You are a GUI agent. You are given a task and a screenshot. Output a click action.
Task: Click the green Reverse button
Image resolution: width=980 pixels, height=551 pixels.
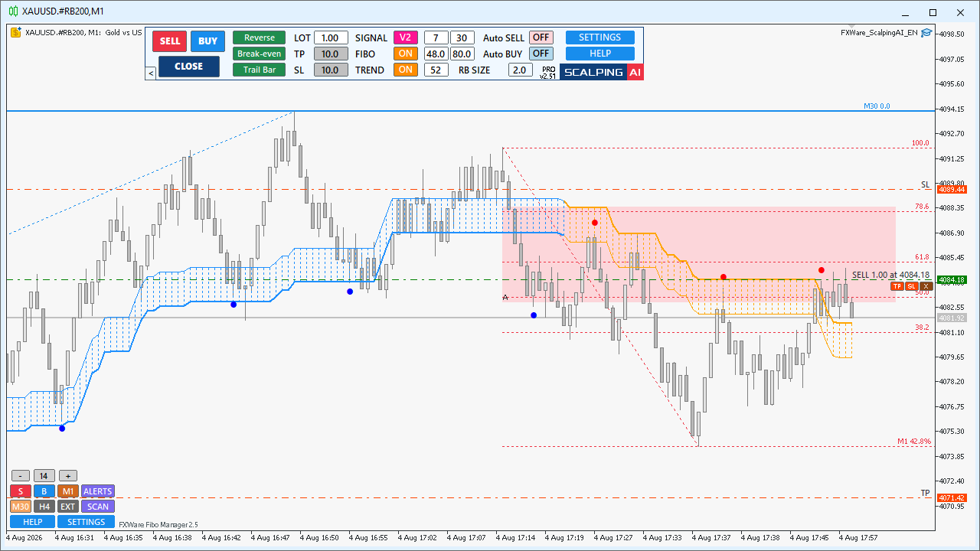259,37
